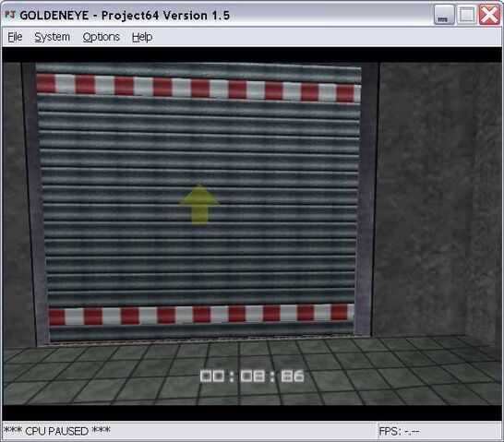Click the yellow up arrow on shutter door

click(x=199, y=204)
